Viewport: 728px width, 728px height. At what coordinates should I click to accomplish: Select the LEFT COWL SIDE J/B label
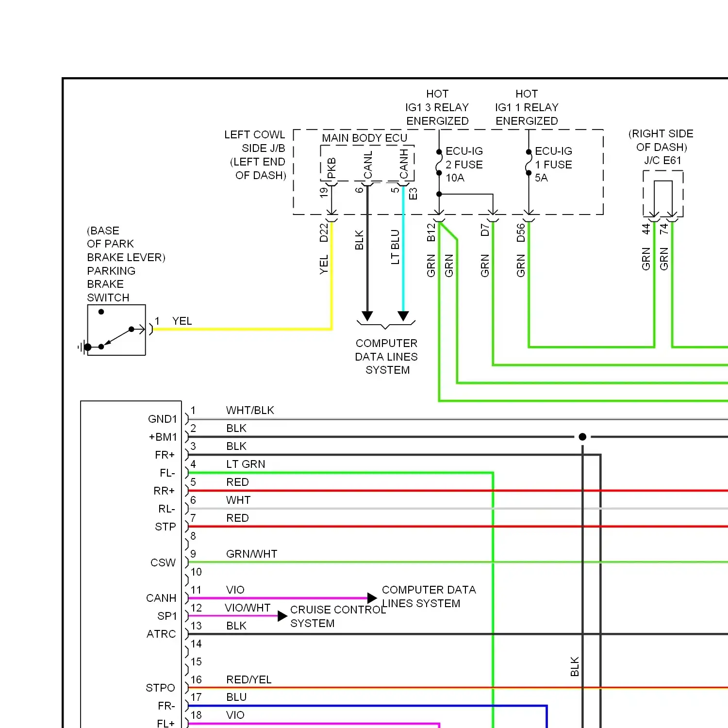pyautogui.click(x=255, y=141)
